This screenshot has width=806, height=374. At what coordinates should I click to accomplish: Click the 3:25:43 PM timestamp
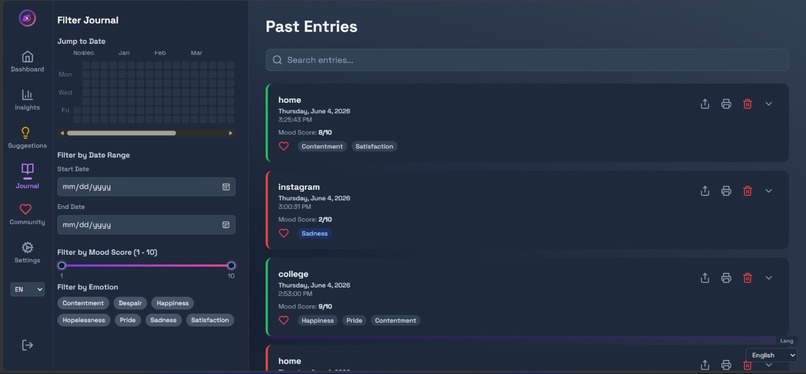click(x=295, y=120)
